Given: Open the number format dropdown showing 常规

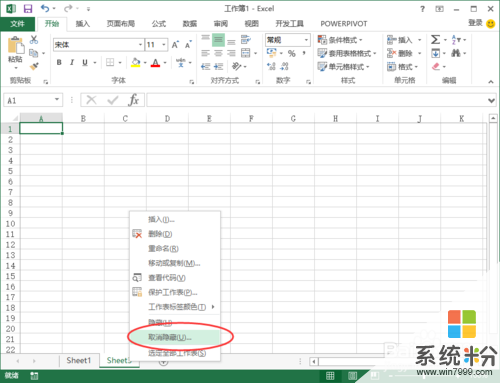Looking at the screenshot, I should [x=288, y=40].
